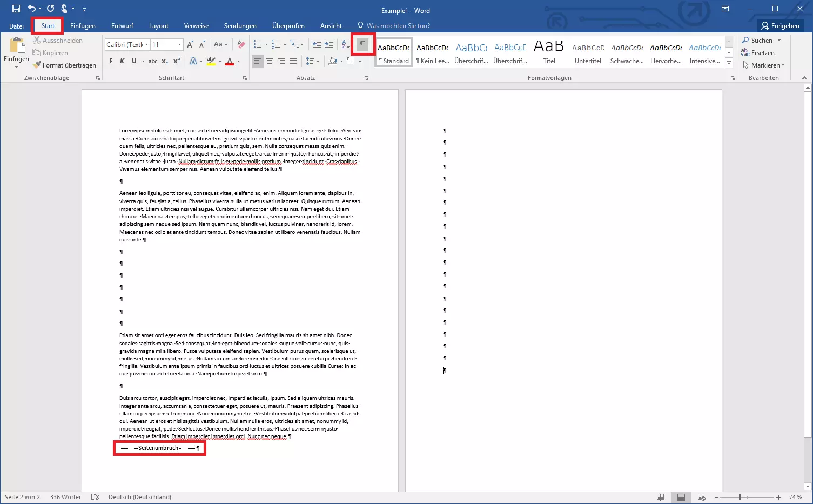813x504 pixels.
Task: Click Suchen in Bearbeiten group
Action: [x=761, y=41]
